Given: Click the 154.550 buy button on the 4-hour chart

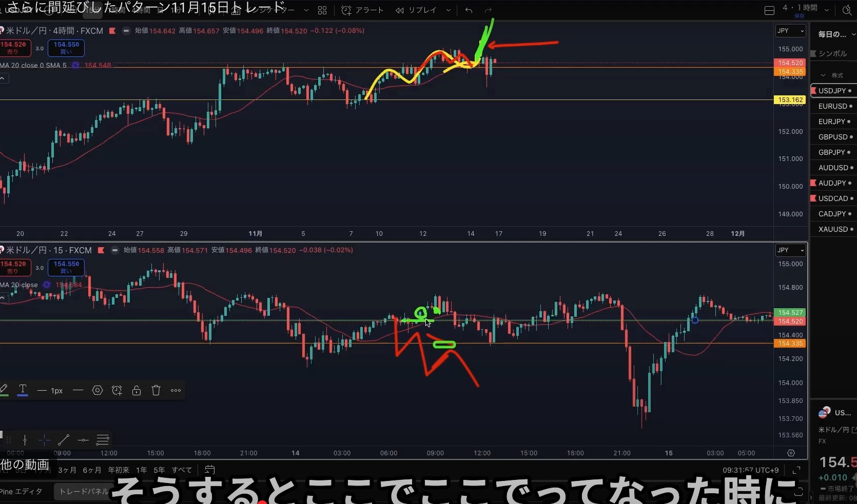Looking at the screenshot, I should click(66, 48).
